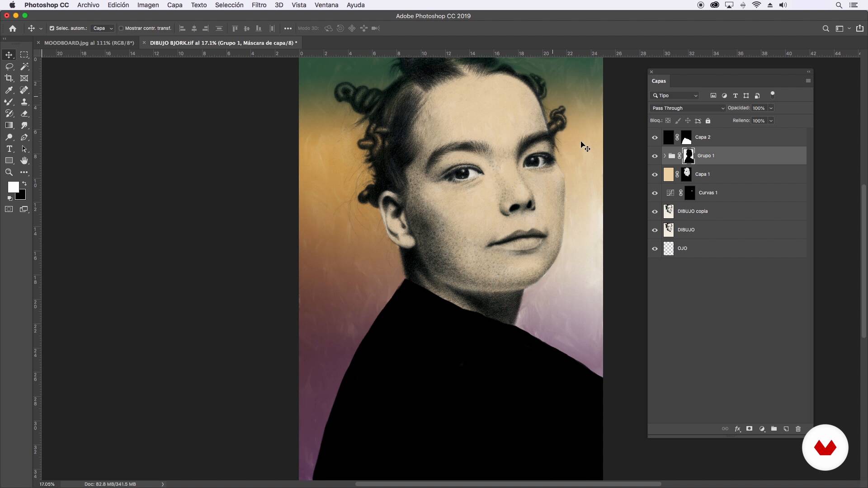Select the Zoom tool
Screen dimensions: 868x488
click(x=9, y=172)
